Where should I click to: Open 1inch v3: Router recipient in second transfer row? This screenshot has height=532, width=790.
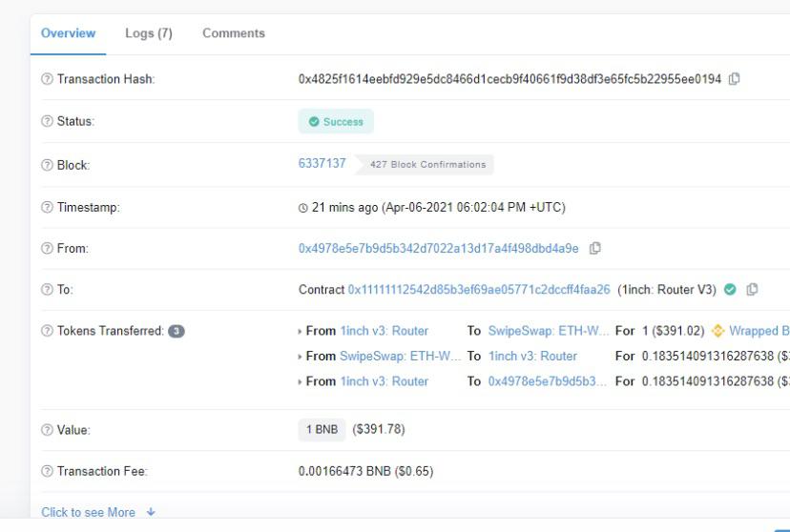tap(532, 356)
